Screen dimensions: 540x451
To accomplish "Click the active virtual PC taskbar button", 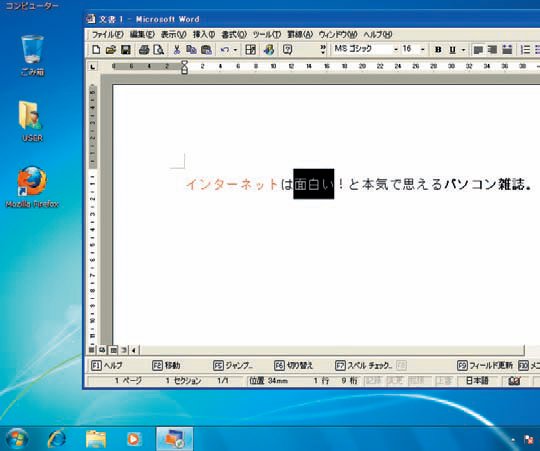I will click(175, 439).
